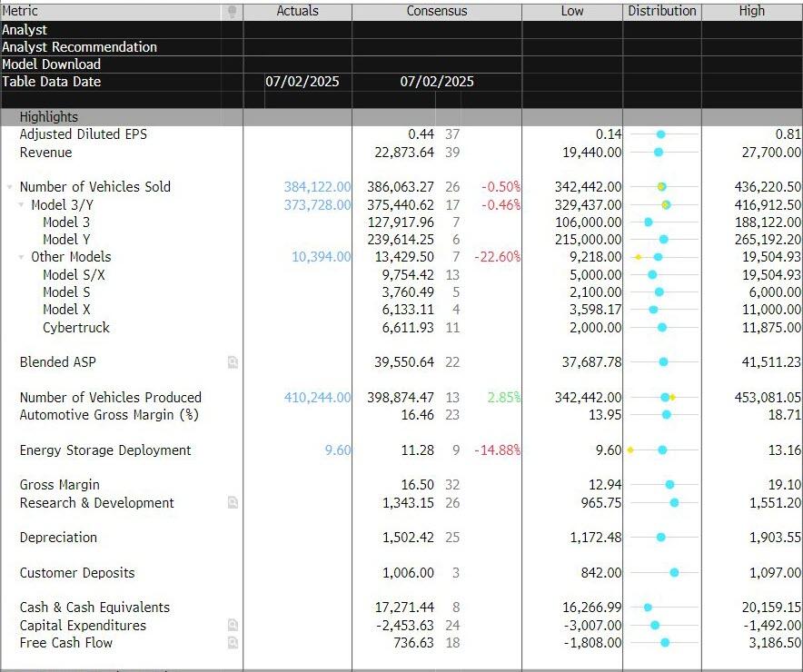This screenshot has height=672, width=803.
Task: Click distribution dot for Adjusted Diluted EPS
Action: click(x=660, y=134)
